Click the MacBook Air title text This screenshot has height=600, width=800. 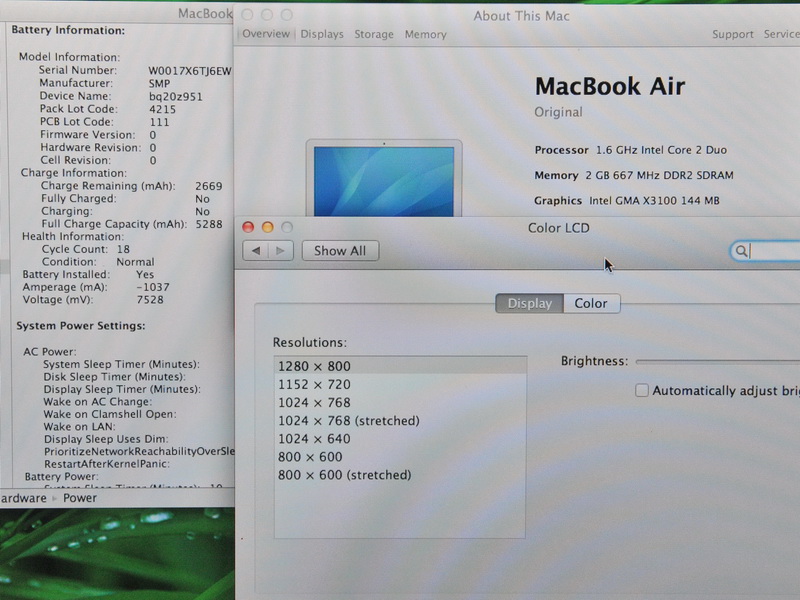click(610, 86)
